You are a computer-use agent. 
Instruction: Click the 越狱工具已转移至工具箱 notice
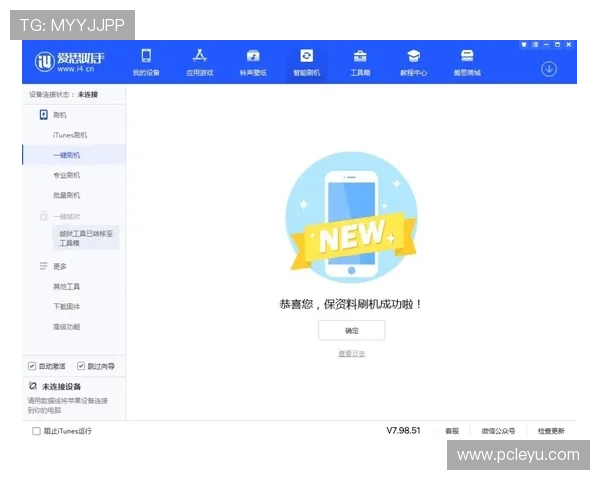point(86,238)
